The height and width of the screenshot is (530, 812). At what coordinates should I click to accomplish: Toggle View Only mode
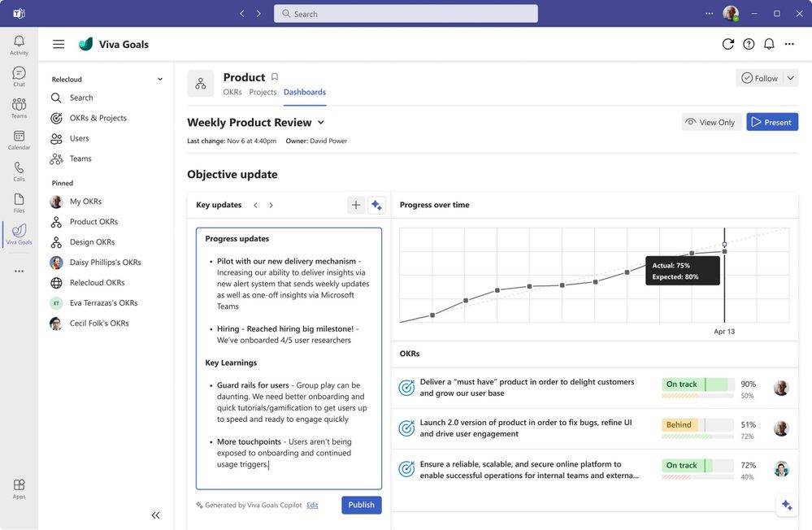[x=710, y=122]
